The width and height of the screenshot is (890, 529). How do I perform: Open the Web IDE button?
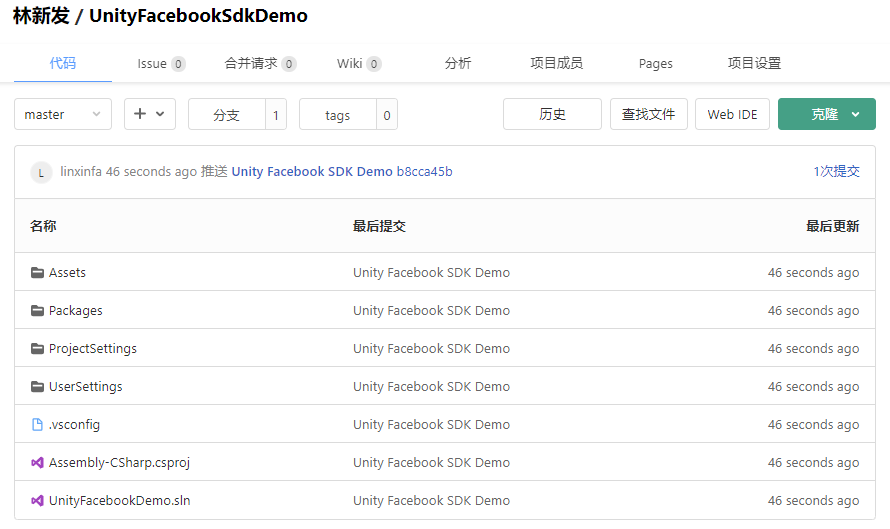pos(732,114)
